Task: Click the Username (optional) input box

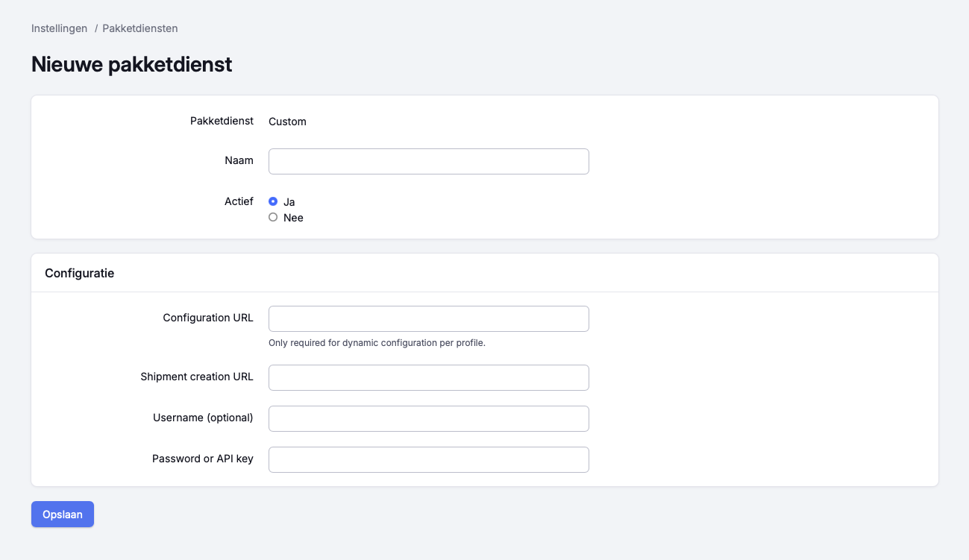Action: [428, 418]
